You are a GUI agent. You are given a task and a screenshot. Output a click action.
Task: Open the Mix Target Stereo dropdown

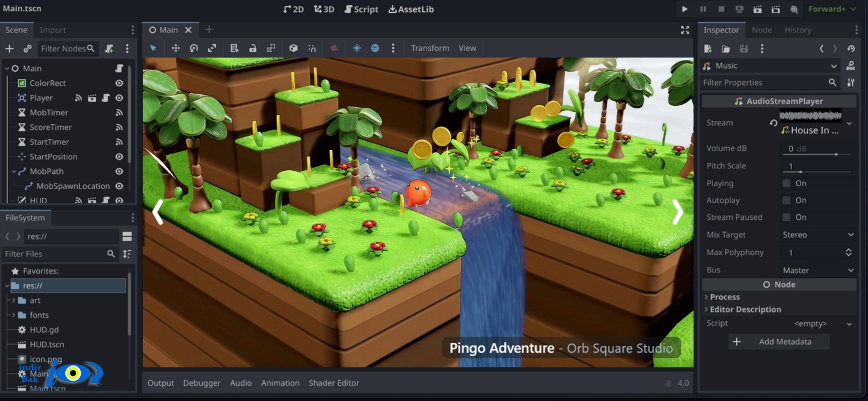(x=818, y=234)
